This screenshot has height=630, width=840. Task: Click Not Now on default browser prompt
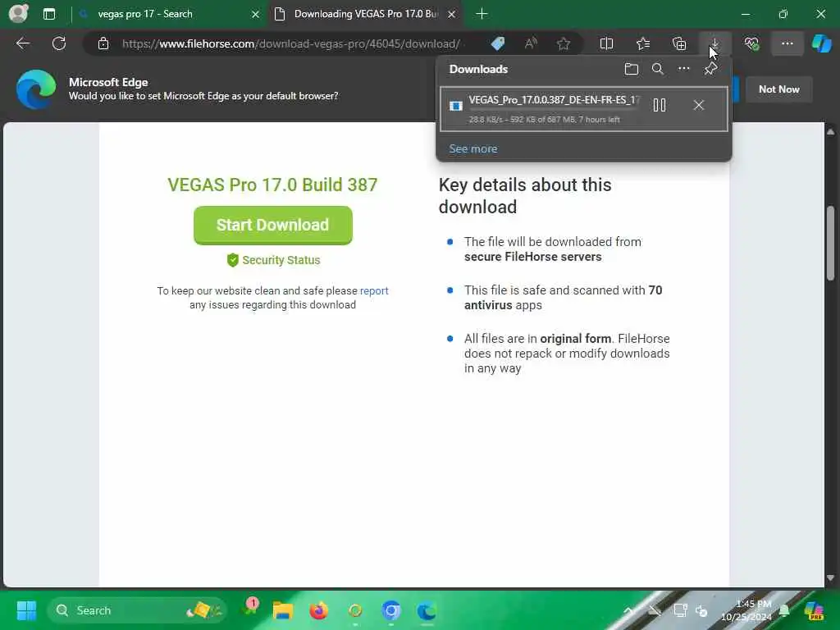[779, 89]
